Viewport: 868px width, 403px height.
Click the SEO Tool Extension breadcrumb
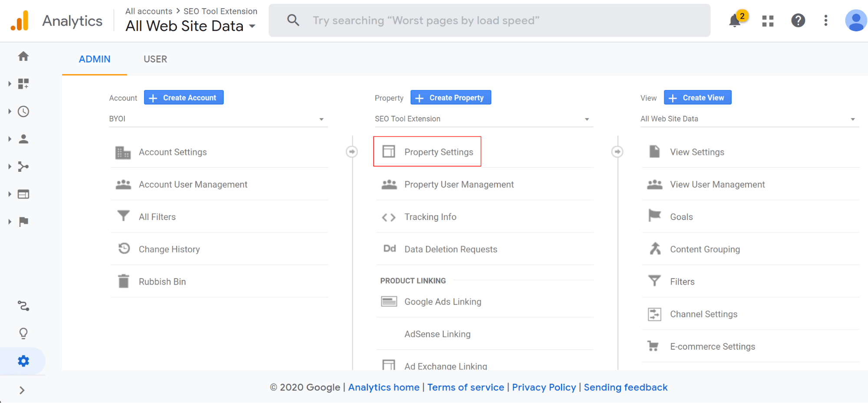[220, 11]
